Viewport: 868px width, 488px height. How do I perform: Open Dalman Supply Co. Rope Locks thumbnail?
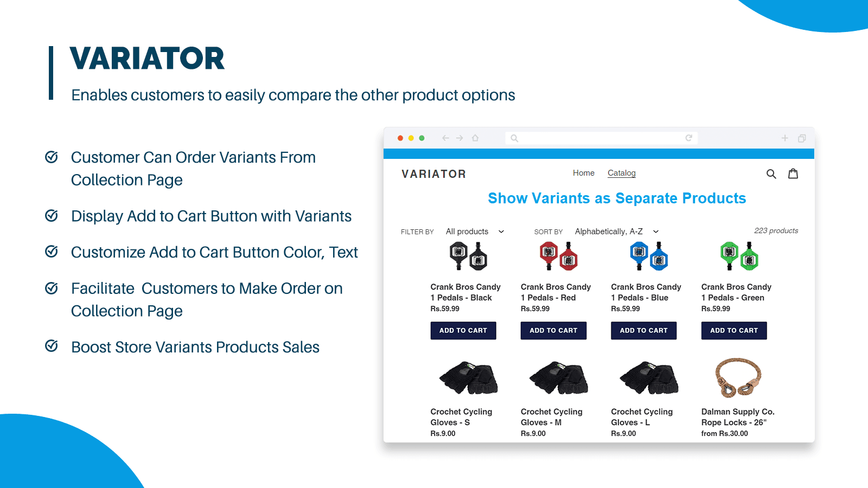tap(738, 377)
